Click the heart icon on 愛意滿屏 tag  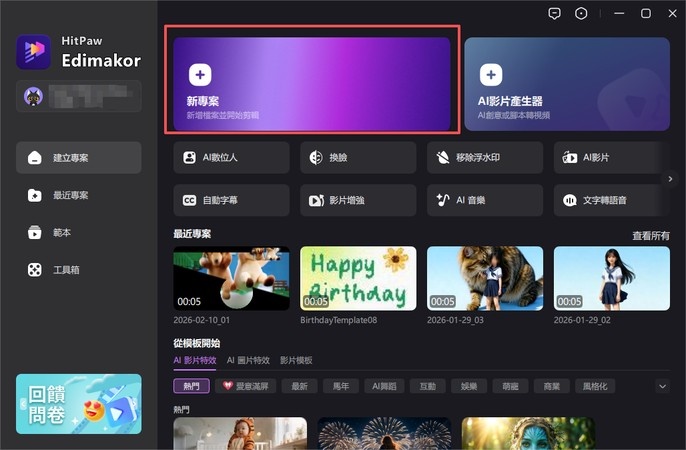(228, 386)
